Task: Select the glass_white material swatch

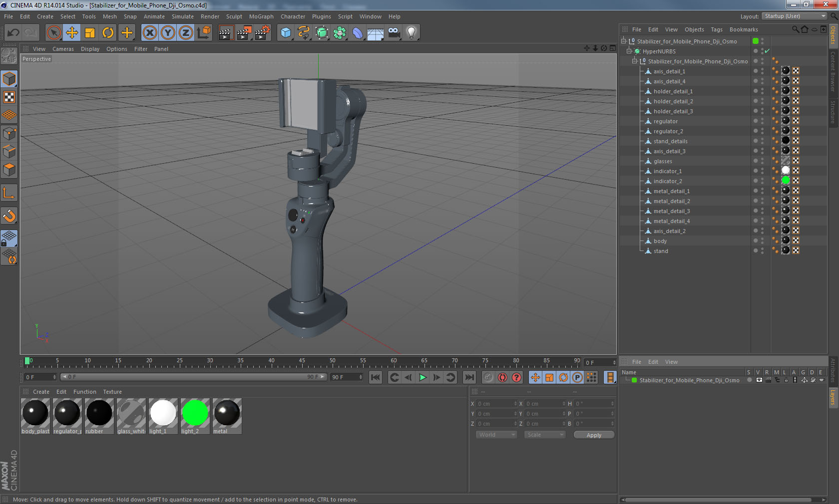Action: [x=131, y=416]
